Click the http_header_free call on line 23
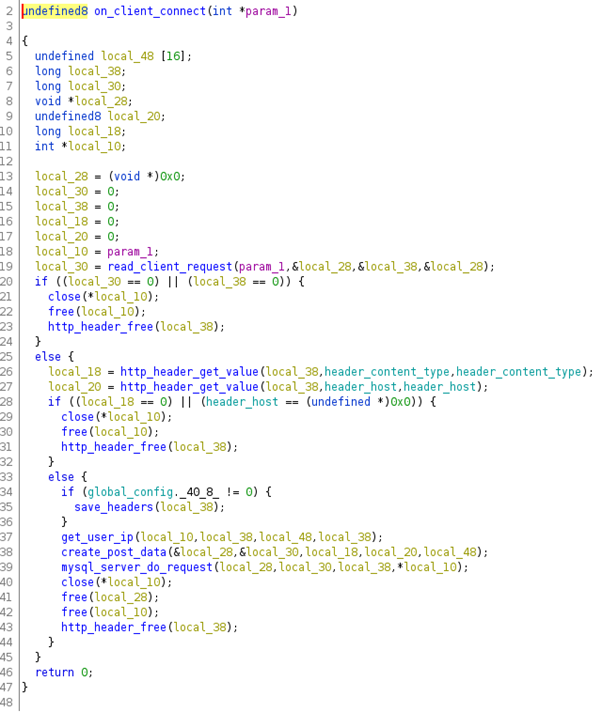Screen dimensions: 602x712 (100, 326)
